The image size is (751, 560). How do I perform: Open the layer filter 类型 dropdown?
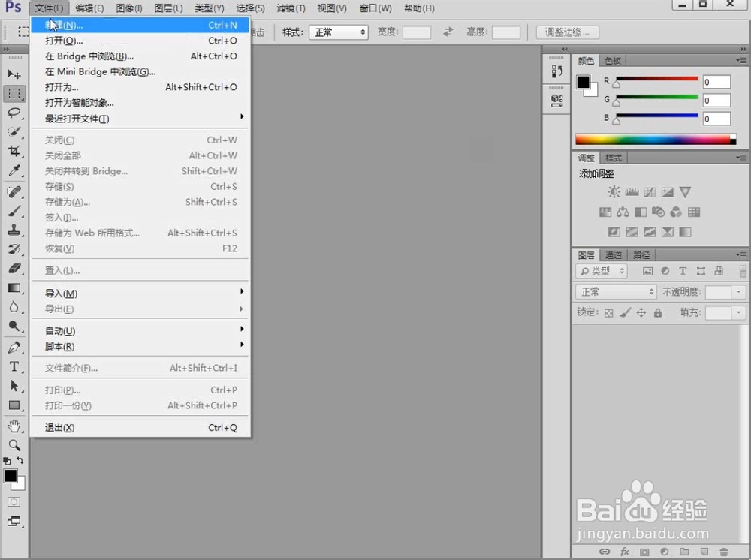(602, 272)
